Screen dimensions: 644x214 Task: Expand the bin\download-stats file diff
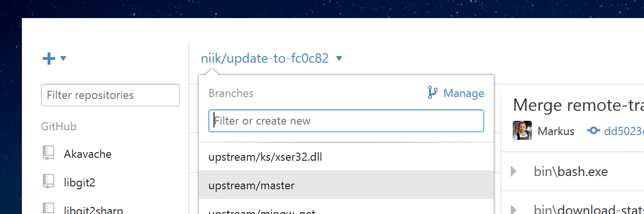[x=514, y=209]
